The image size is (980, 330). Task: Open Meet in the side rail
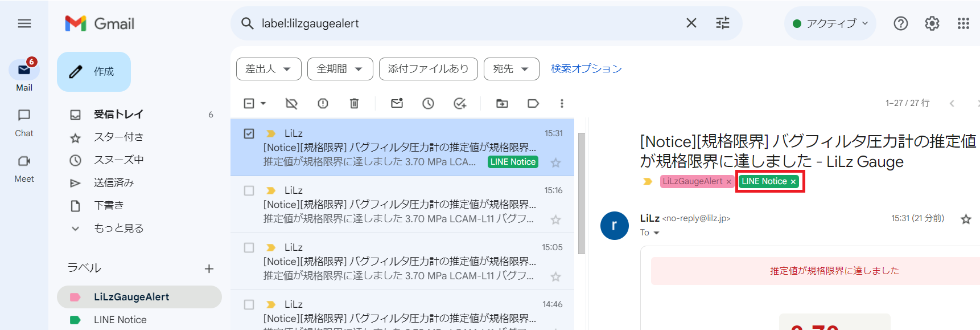point(24,169)
